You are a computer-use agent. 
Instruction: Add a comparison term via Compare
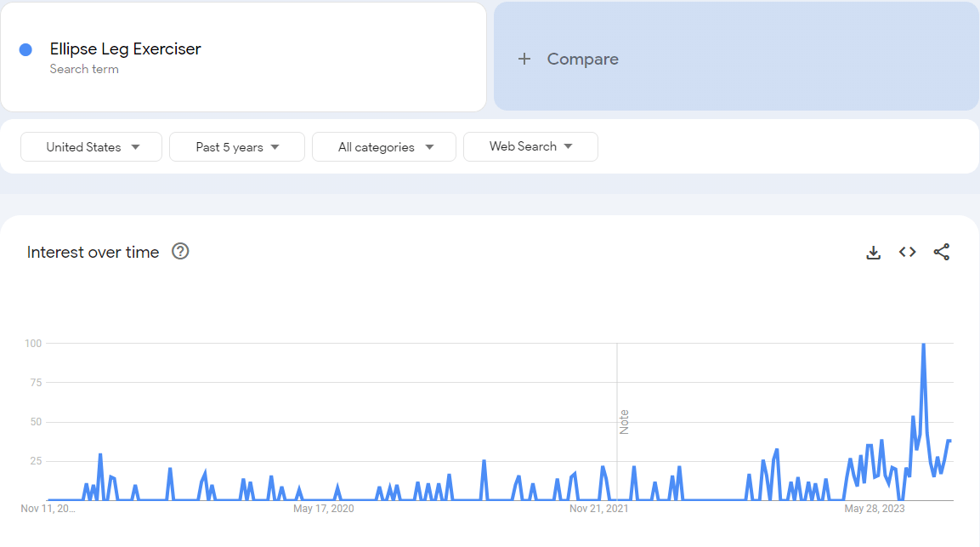[582, 59]
